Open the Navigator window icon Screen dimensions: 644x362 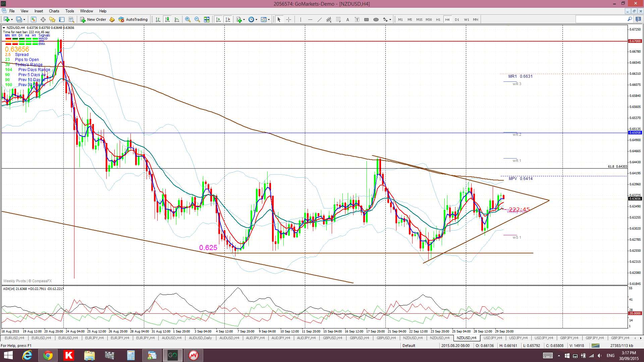point(52,19)
